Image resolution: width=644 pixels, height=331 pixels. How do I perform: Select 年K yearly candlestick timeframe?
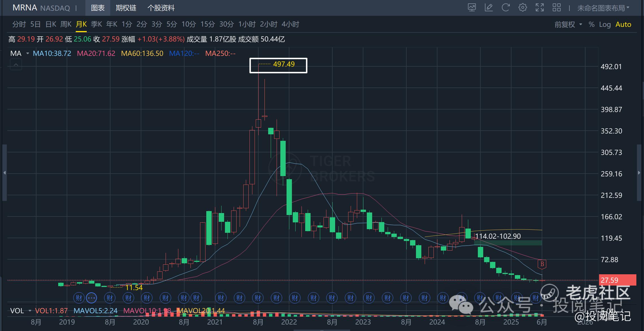click(x=112, y=24)
